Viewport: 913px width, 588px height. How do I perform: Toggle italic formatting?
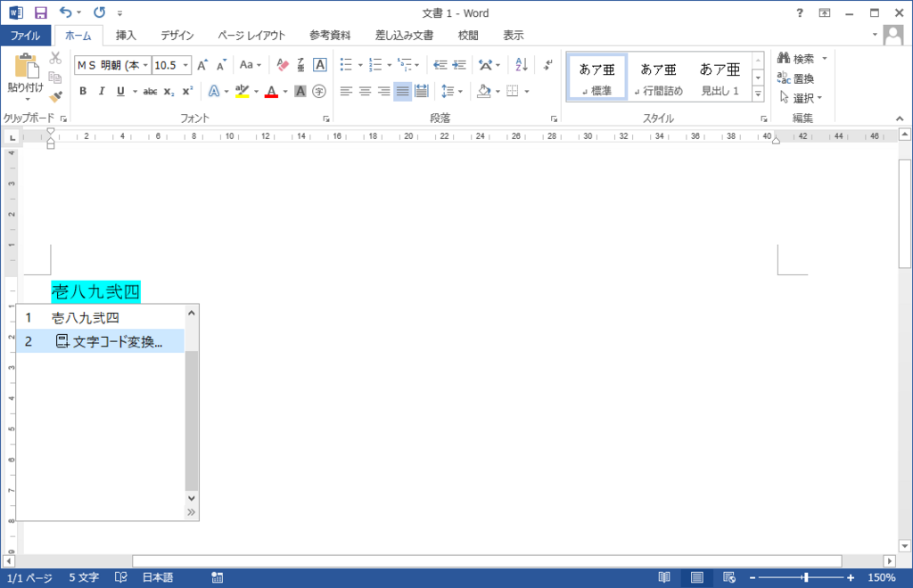102,91
